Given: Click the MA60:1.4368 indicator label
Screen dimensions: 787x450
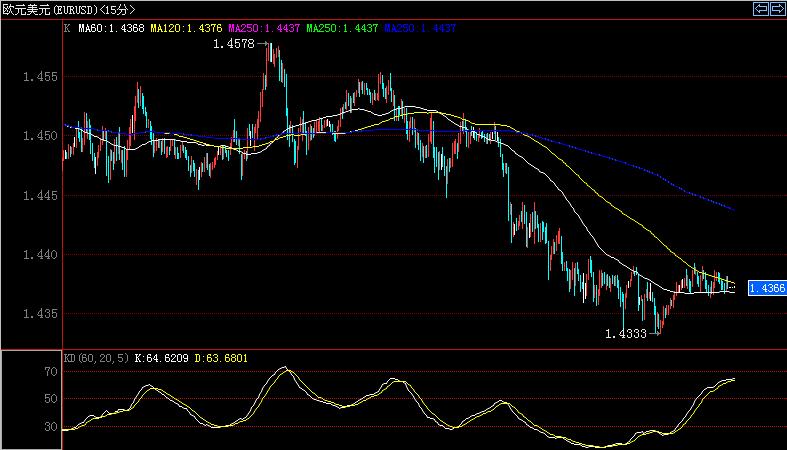Looking at the screenshot, I should click(111, 28).
